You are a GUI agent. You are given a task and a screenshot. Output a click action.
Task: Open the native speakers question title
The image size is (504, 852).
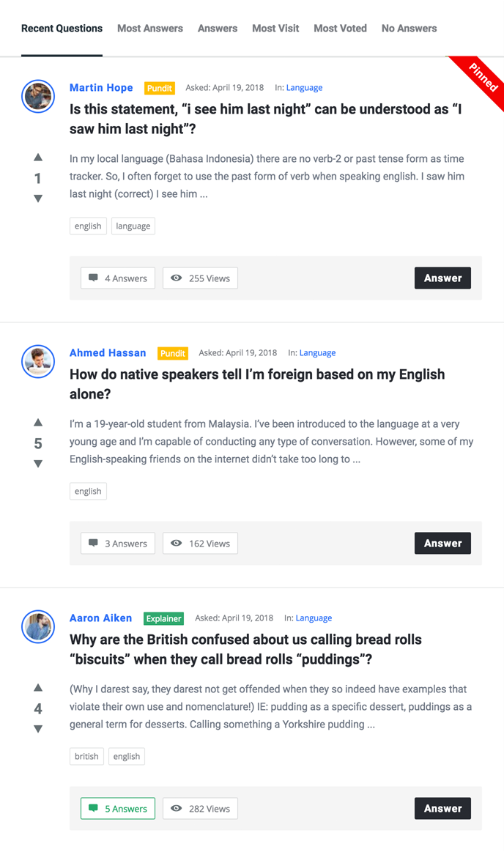point(257,384)
